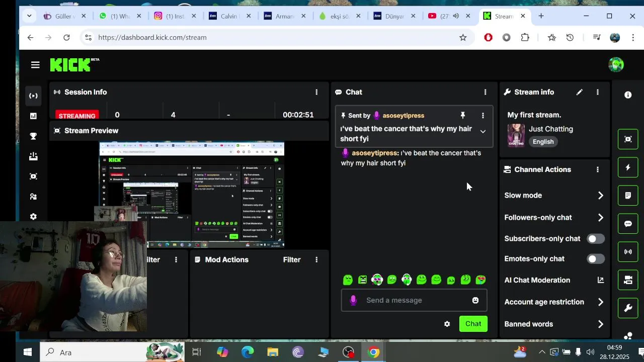The width and height of the screenshot is (644, 362).
Task: Open the settings gear in left sidebar
Action: 33,217
